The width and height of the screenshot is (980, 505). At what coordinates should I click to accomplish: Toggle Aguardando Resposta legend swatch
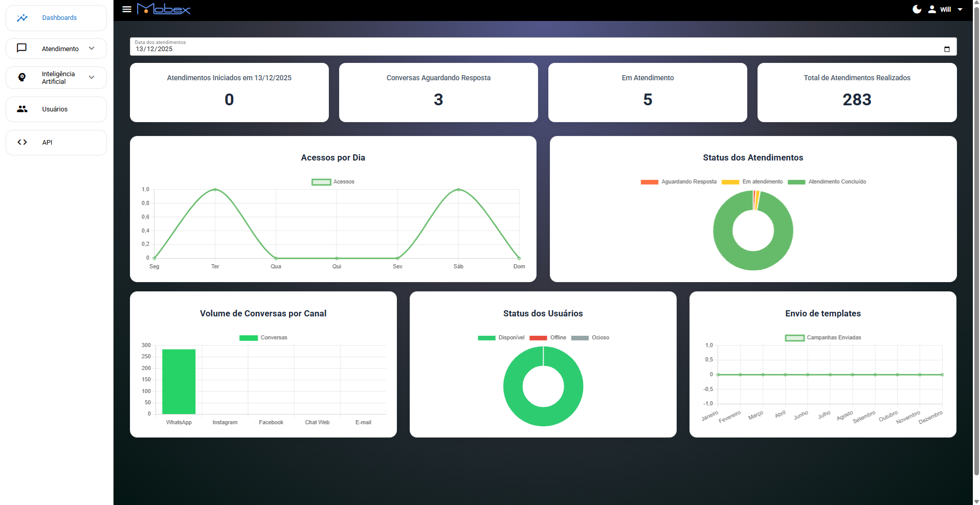click(649, 182)
